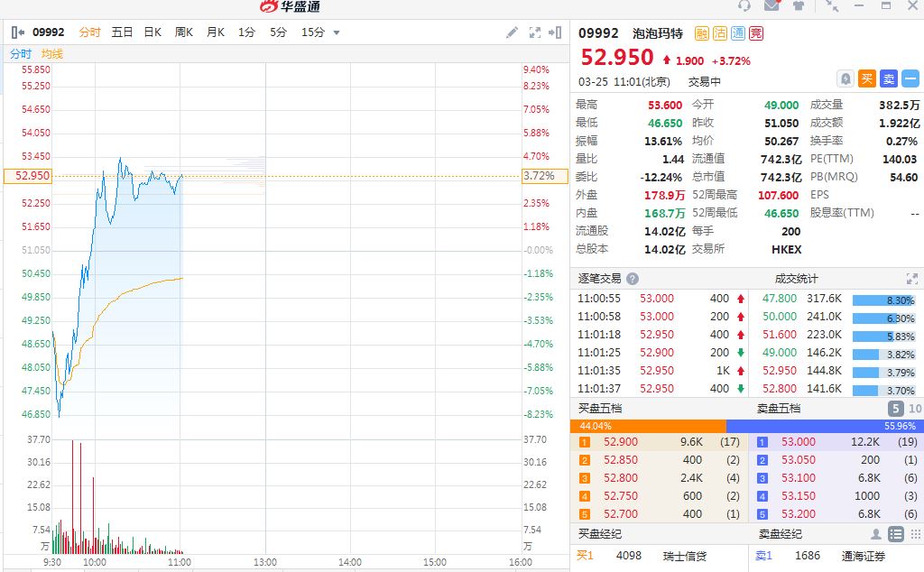The image size is (924, 572).
Task: Open the messages envelope icon
Action: click(x=772, y=6)
